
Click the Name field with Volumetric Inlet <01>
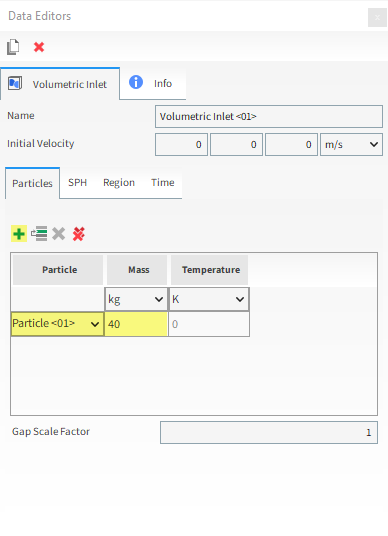coord(269,117)
